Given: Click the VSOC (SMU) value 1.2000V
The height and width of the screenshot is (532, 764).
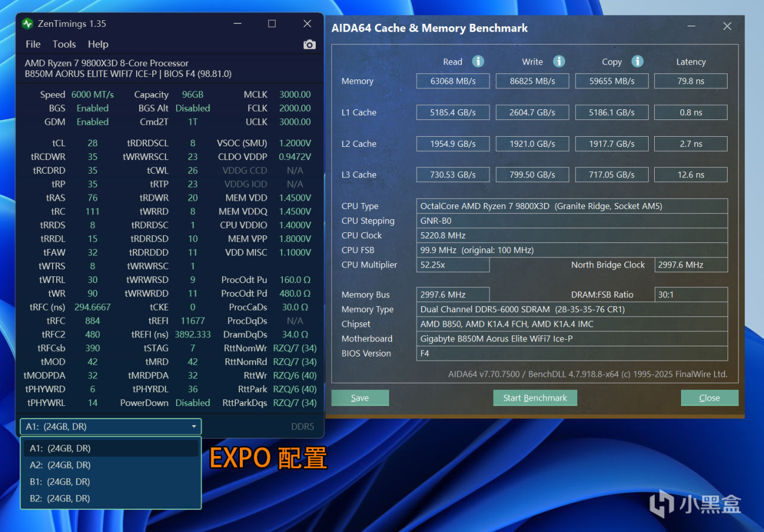Looking at the screenshot, I should [x=295, y=143].
